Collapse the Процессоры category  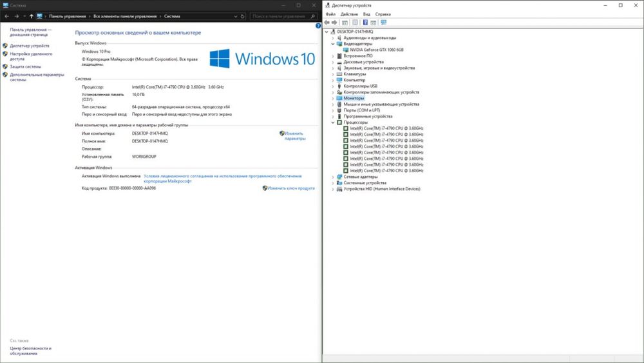(x=333, y=123)
